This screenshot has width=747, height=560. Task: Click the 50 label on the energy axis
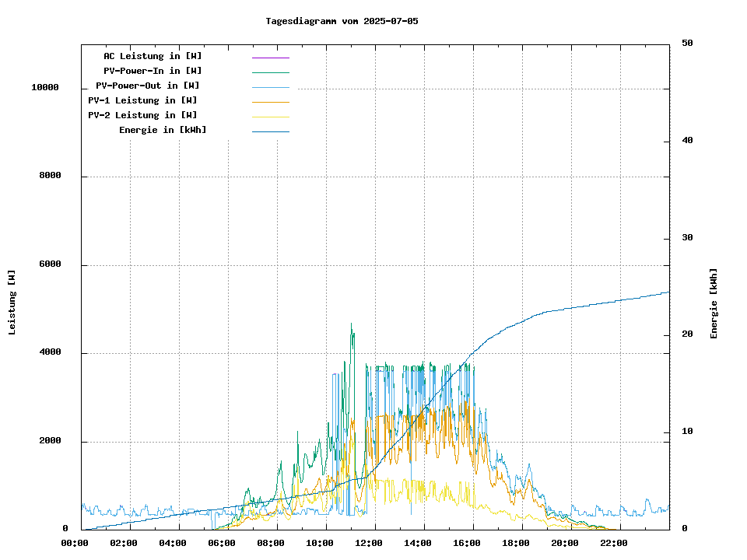[x=687, y=44]
